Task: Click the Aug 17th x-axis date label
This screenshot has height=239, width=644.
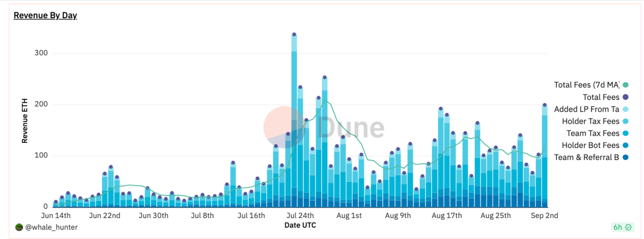Action: [x=446, y=216]
